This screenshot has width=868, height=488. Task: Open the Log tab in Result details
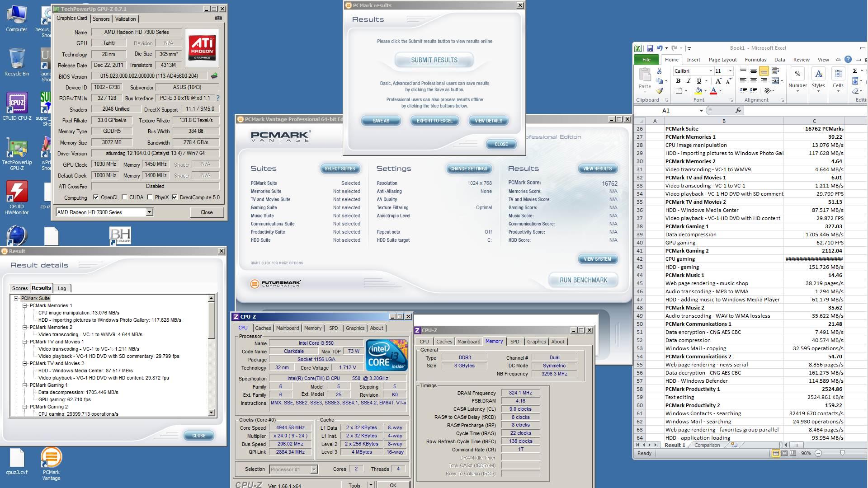[x=61, y=288]
